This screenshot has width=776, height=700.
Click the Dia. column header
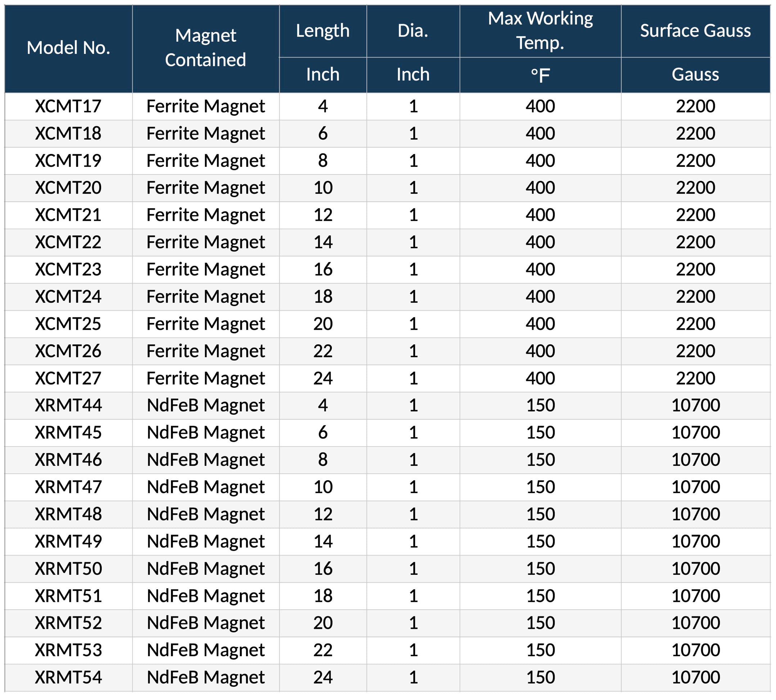pyautogui.click(x=413, y=31)
